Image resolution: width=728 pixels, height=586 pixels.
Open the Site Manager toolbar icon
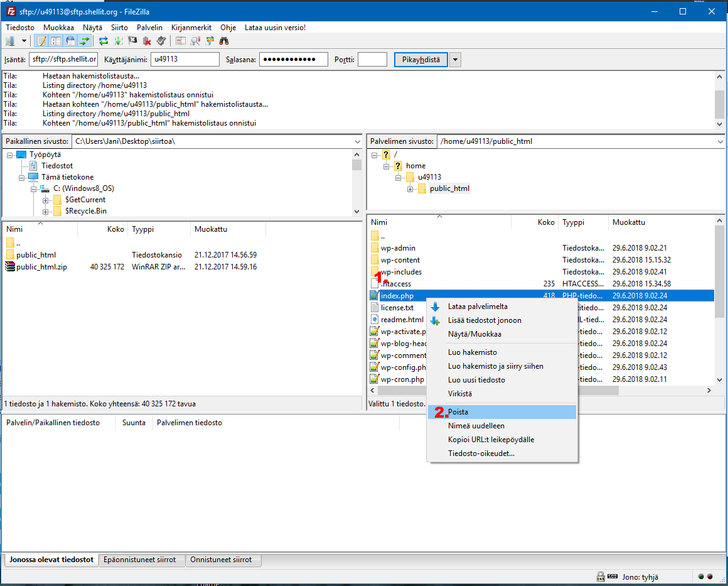(x=10, y=41)
